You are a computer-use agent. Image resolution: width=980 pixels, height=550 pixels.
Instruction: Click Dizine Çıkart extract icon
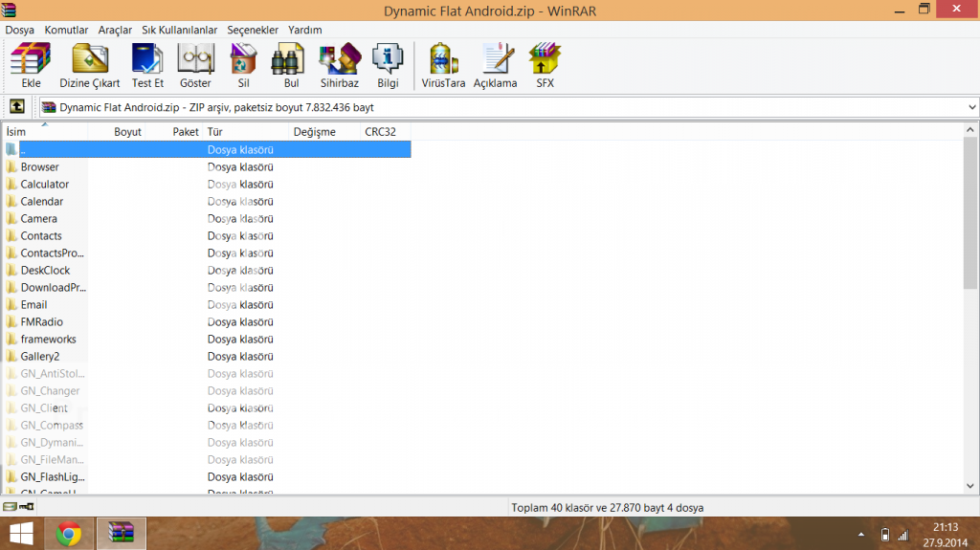(x=90, y=65)
